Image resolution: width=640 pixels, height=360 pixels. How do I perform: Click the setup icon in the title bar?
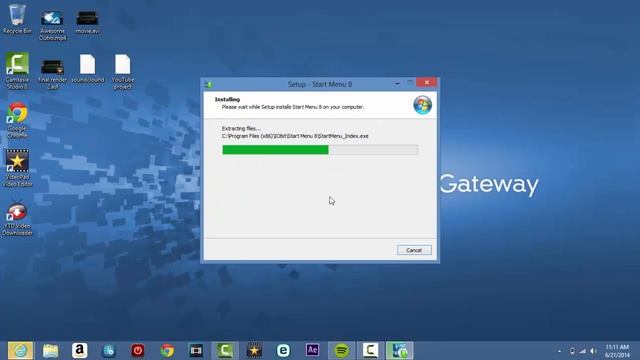click(209, 84)
